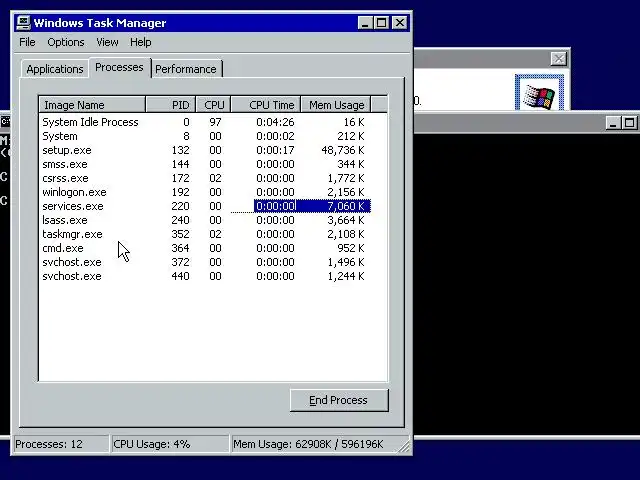
Task: Select svchost.exe with PID 440
Action: point(204,276)
